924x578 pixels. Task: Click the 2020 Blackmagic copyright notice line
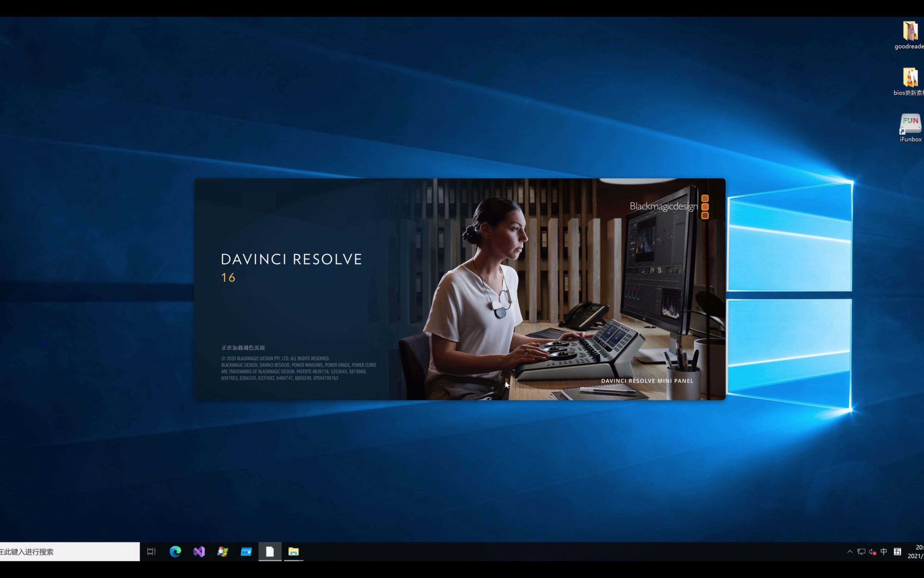click(x=275, y=359)
